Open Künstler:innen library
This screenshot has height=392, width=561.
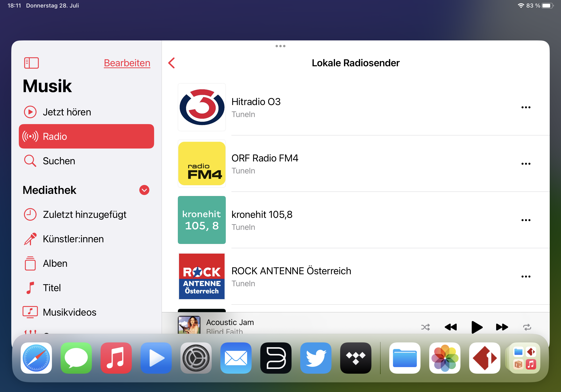86,239
